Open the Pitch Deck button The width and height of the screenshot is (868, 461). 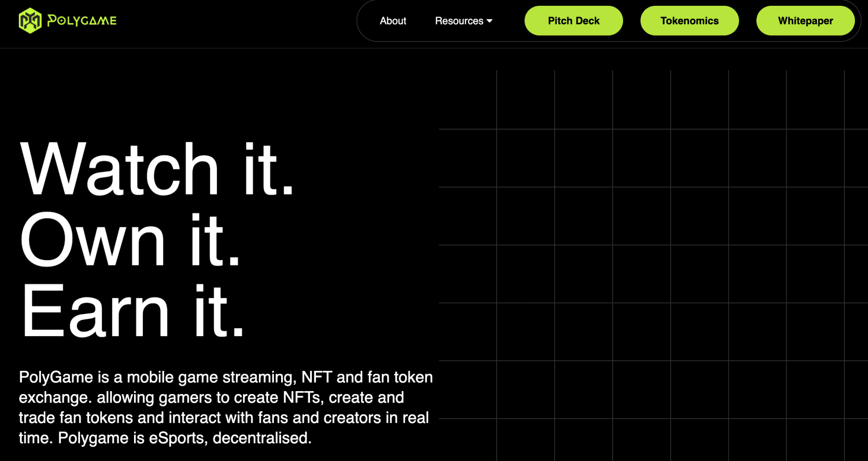(573, 21)
